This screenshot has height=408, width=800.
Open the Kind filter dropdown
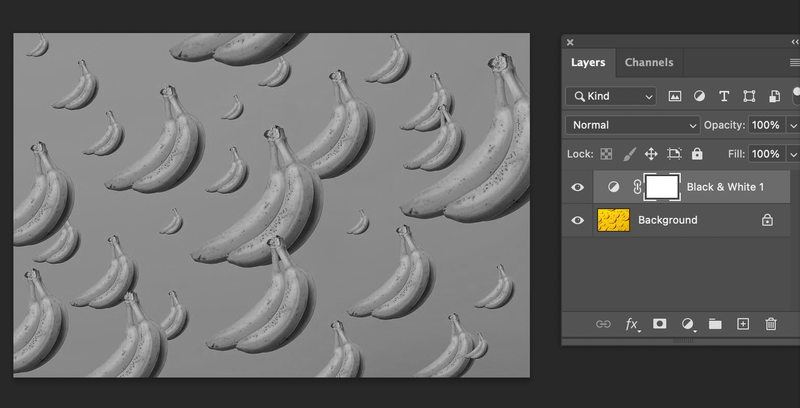pyautogui.click(x=610, y=97)
